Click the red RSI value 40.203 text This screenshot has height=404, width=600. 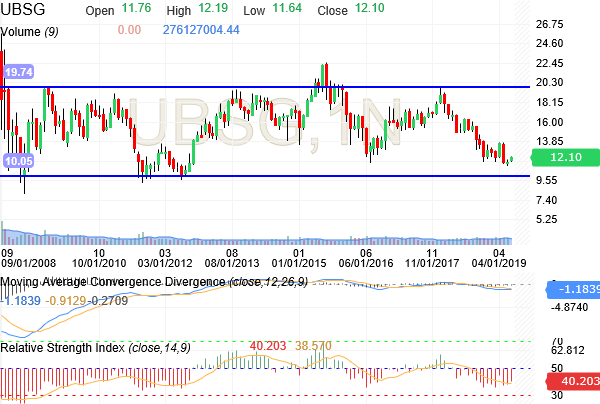point(268,346)
